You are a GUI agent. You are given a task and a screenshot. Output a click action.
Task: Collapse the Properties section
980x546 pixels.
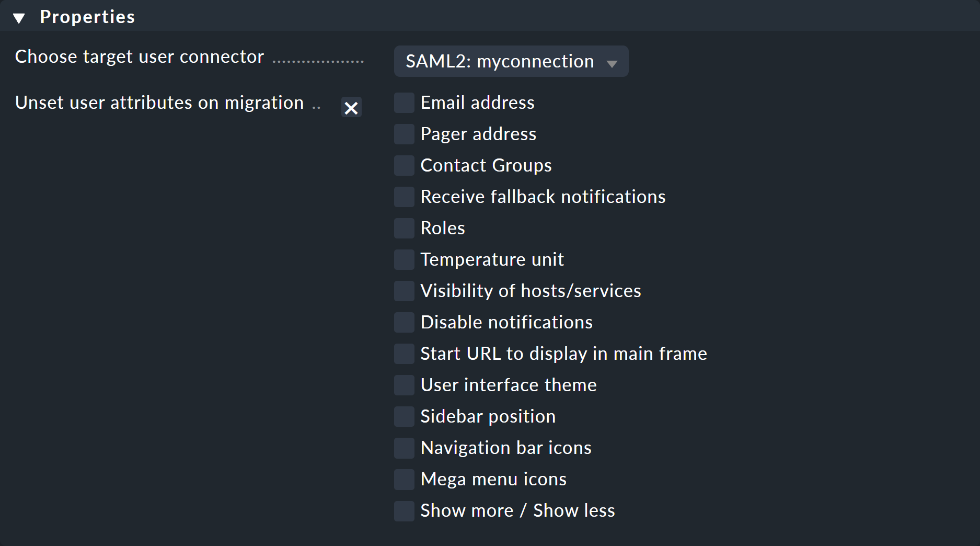[x=19, y=16]
